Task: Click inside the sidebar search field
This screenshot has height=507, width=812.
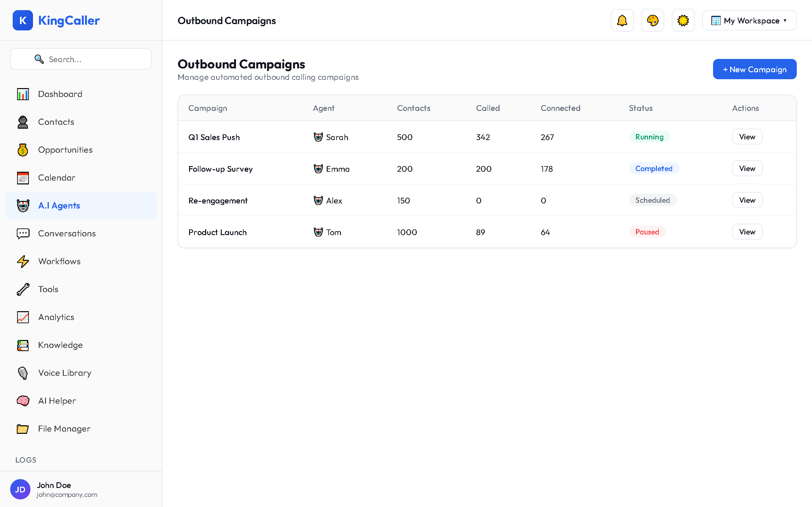Action: [x=81, y=59]
